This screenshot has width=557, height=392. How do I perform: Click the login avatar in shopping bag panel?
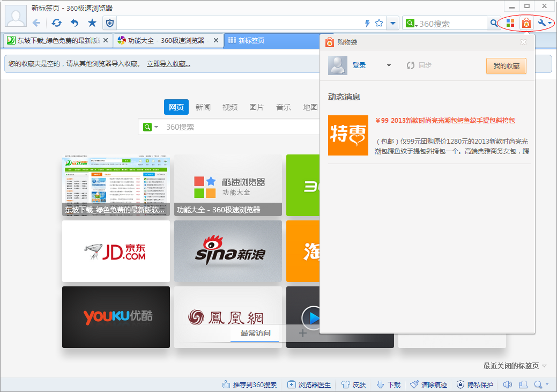[x=337, y=65]
